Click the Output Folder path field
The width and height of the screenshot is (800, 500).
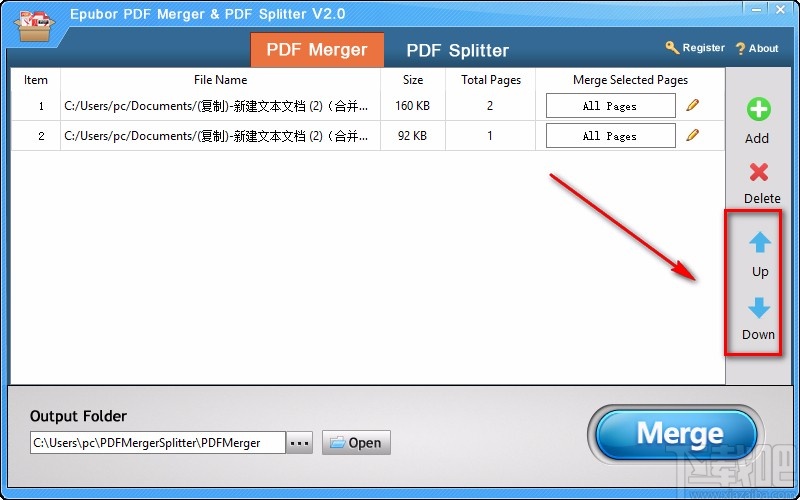click(x=158, y=442)
